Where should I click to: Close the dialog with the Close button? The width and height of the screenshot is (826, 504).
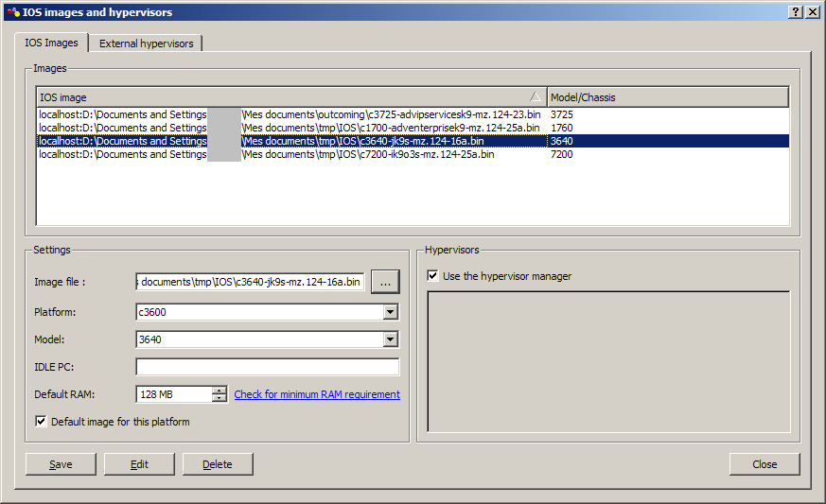click(x=764, y=464)
